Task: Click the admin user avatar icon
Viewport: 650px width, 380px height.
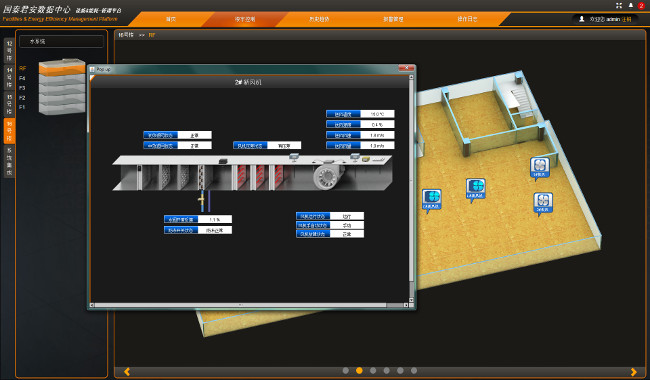Action: point(582,19)
